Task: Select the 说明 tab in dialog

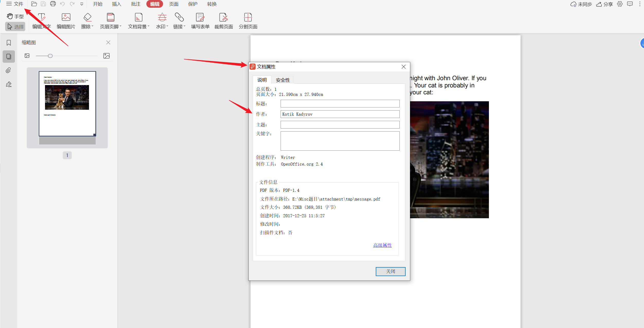Action: point(262,80)
